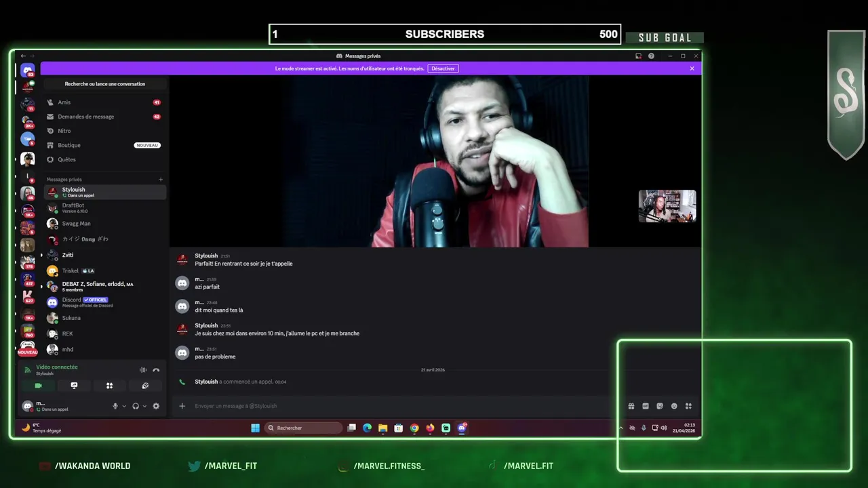Screen dimensions: 868x488
Task: Open Firefox from taskbar
Action: [x=430, y=428]
